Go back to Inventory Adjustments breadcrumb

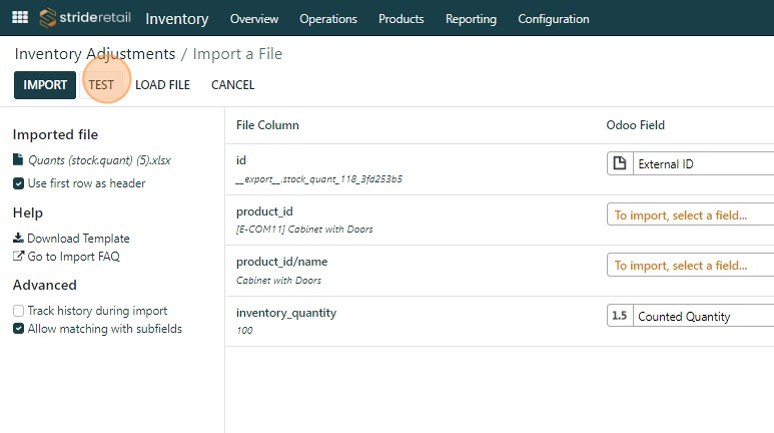(x=95, y=54)
